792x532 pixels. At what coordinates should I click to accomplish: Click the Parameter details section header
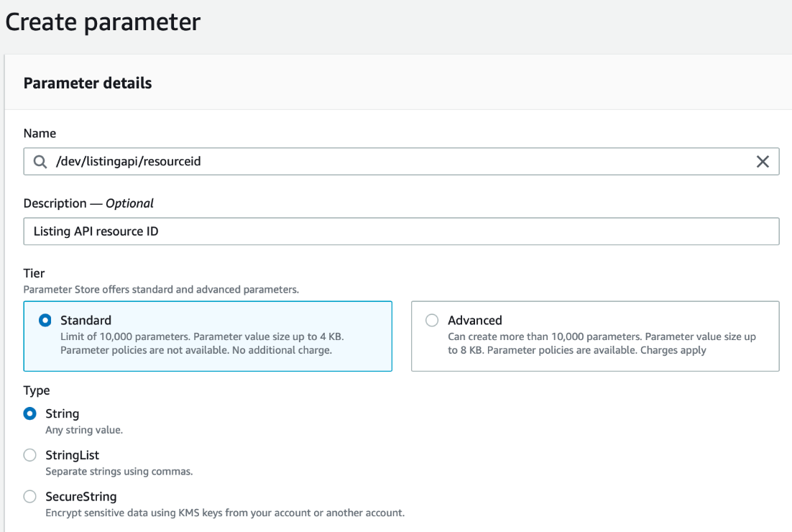click(x=88, y=83)
